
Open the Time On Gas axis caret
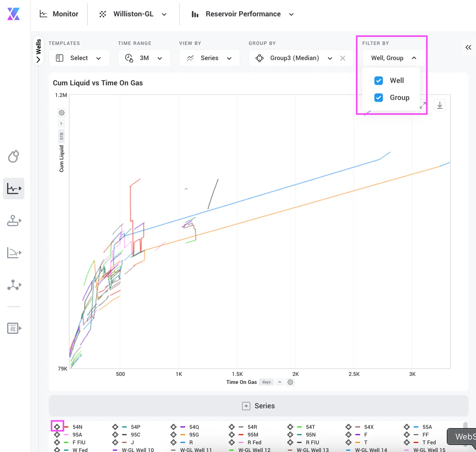(280, 382)
